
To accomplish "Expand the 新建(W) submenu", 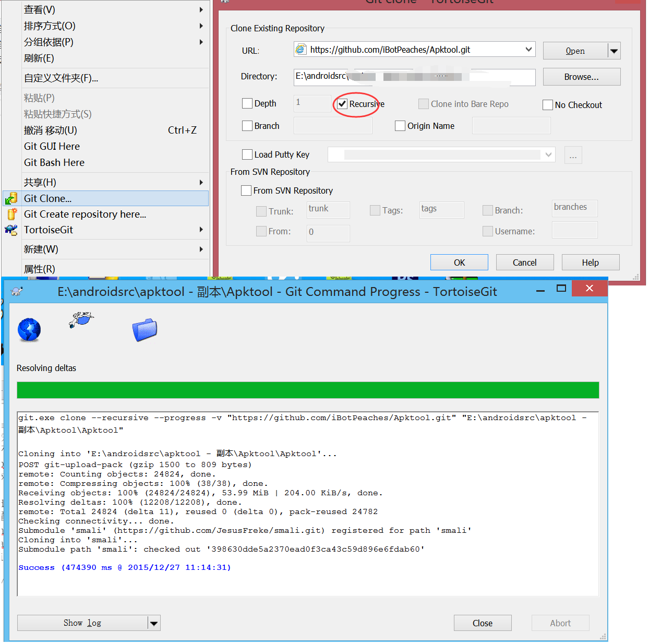I will 201,249.
